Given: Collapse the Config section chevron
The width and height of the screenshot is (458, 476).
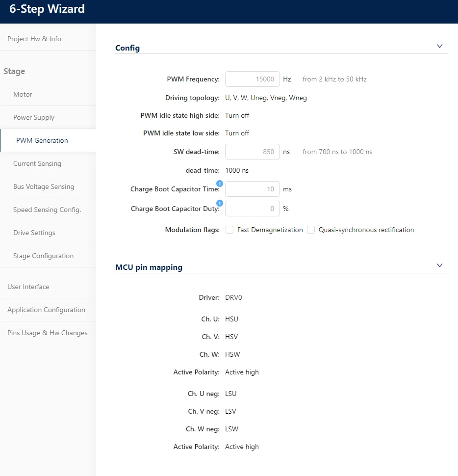Looking at the screenshot, I should click(439, 46).
